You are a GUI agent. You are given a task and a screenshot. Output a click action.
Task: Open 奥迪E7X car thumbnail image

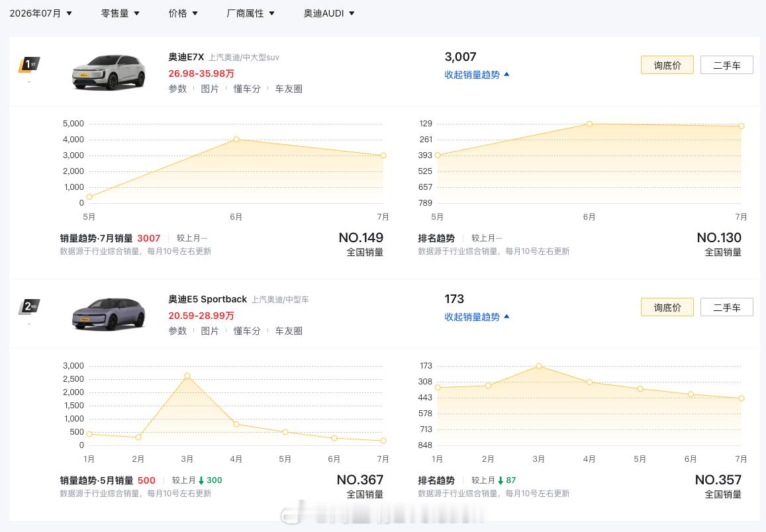(x=109, y=72)
